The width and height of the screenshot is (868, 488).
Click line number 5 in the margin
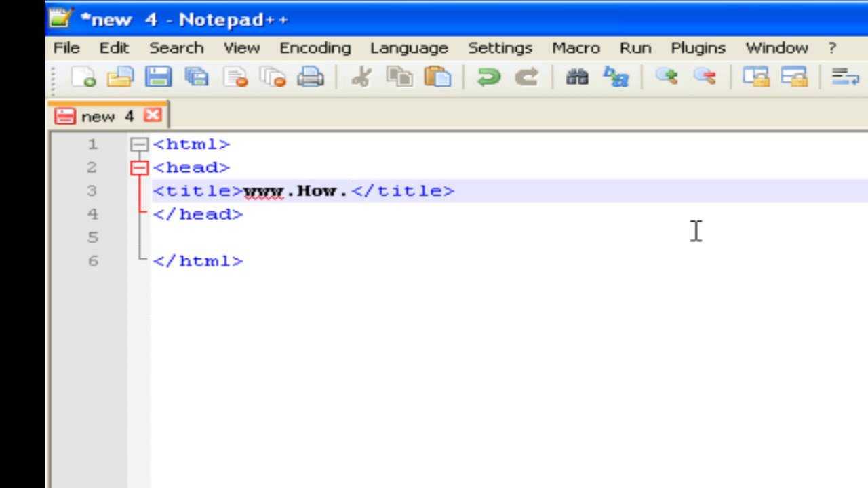(x=92, y=237)
